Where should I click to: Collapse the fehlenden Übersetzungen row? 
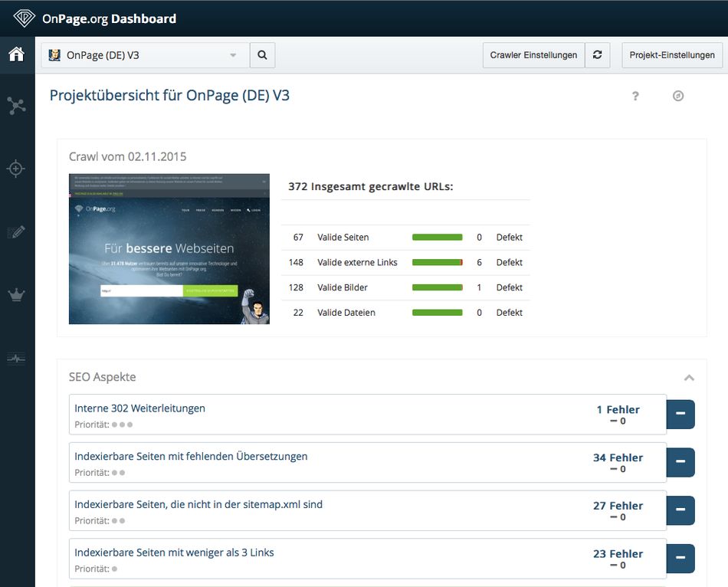(x=680, y=463)
